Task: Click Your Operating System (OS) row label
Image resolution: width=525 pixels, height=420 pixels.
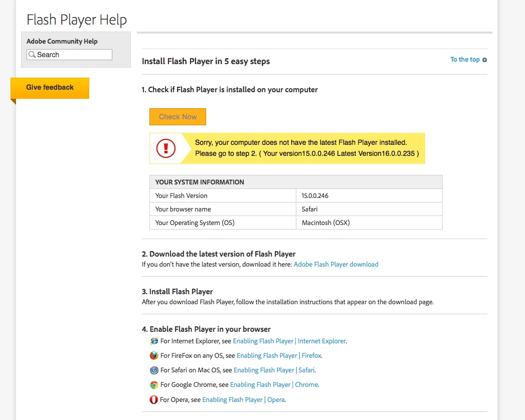Action: 195,223
